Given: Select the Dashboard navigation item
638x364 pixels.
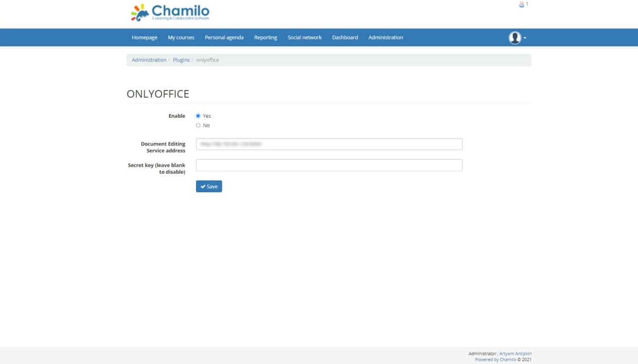Looking at the screenshot, I should (344, 37).
